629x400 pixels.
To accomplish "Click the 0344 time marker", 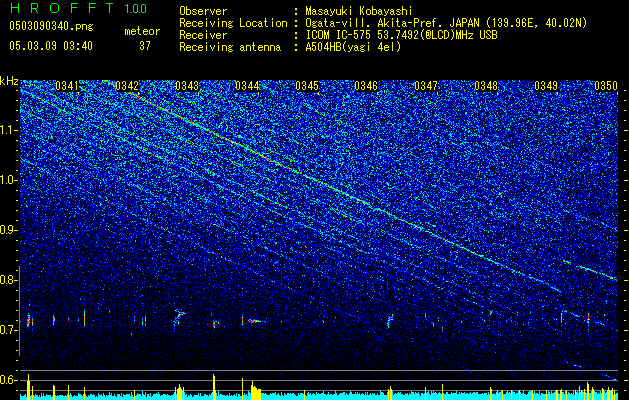I will click(x=247, y=86).
